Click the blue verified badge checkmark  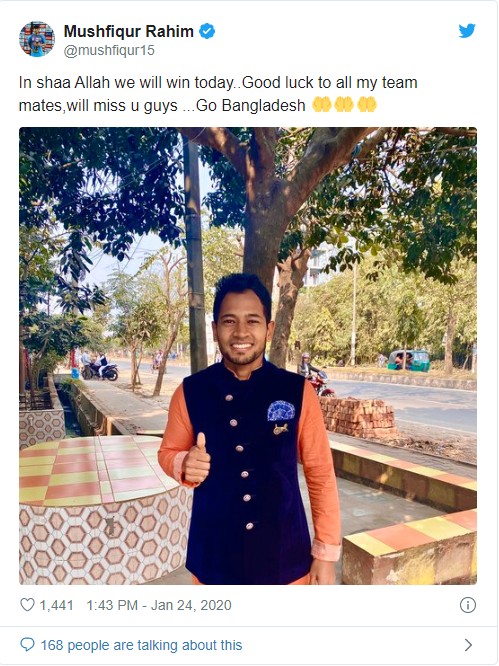[207, 31]
